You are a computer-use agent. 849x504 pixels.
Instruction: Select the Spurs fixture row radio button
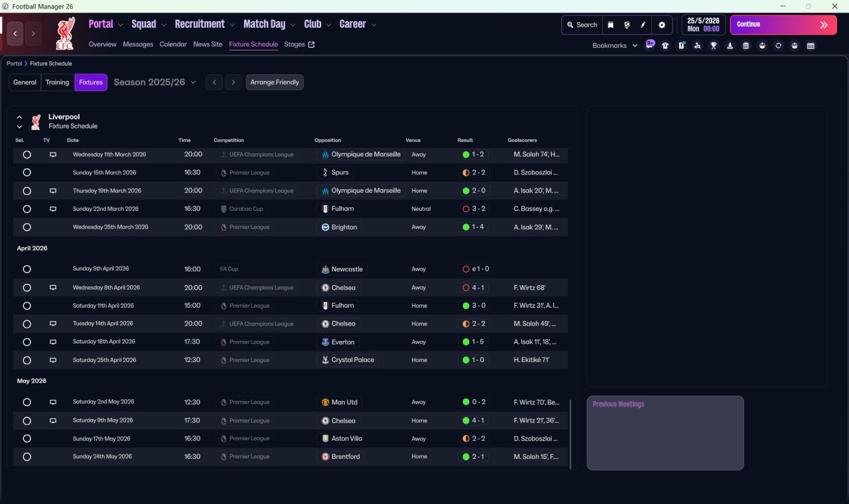coord(27,172)
